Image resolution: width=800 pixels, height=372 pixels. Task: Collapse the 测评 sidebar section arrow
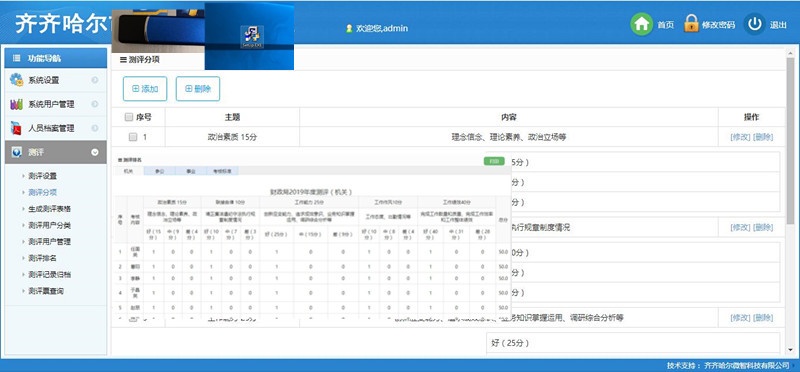95,152
